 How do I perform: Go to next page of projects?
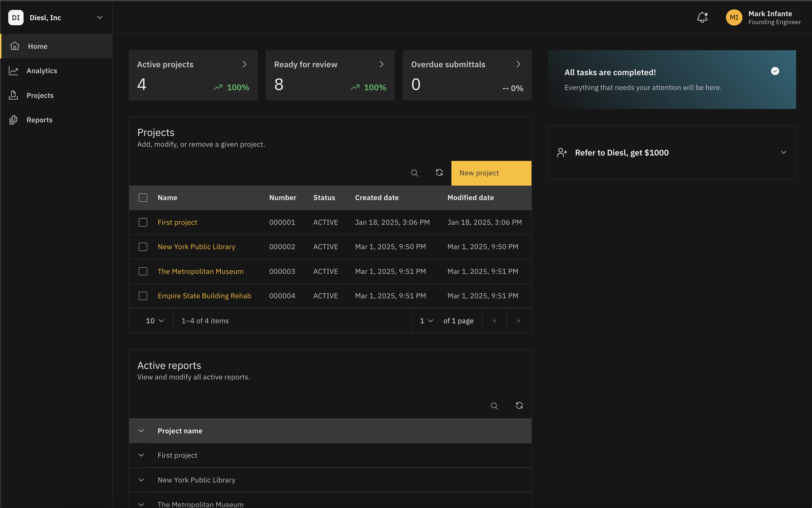pos(519,321)
